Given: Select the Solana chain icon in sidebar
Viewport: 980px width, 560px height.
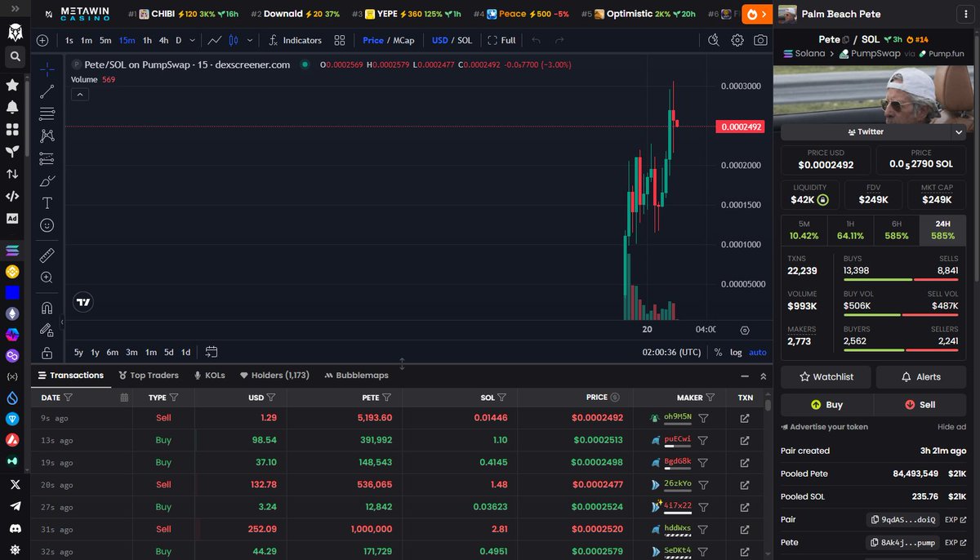Looking at the screenshot, I should click(12, 251).
